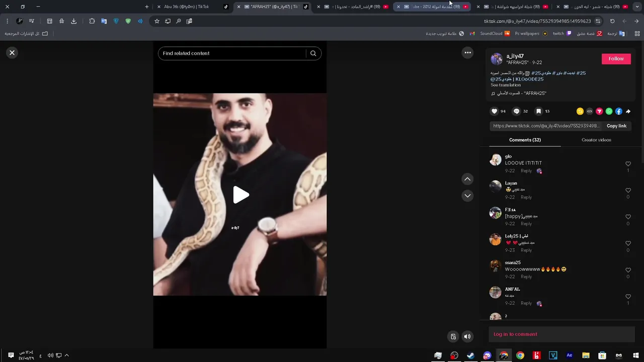Click the search magnifier in Find related content
Screen dimensions: 644x362
point(313,53)
